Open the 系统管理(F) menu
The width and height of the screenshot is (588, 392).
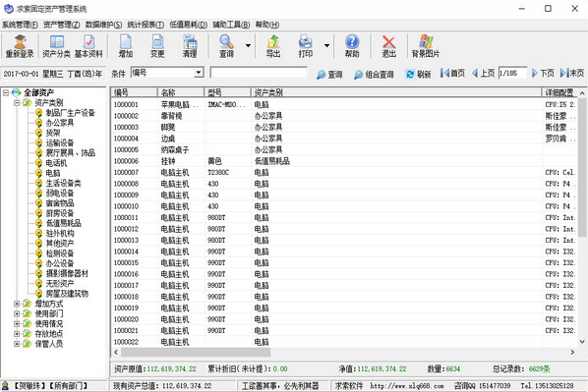click(20, 25)
